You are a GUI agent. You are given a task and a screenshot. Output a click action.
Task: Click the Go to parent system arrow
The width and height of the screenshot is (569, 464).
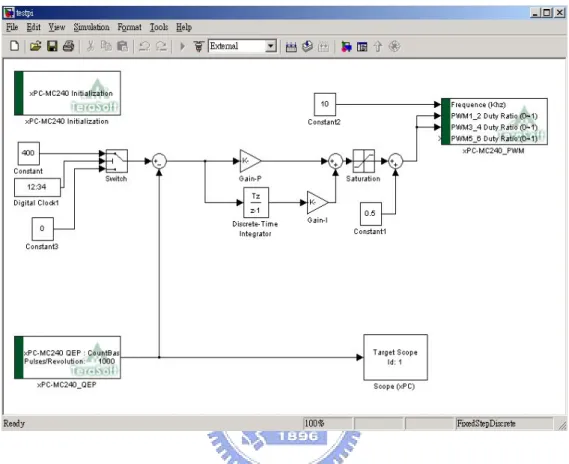pyautogui.click(x=378, y=46)
